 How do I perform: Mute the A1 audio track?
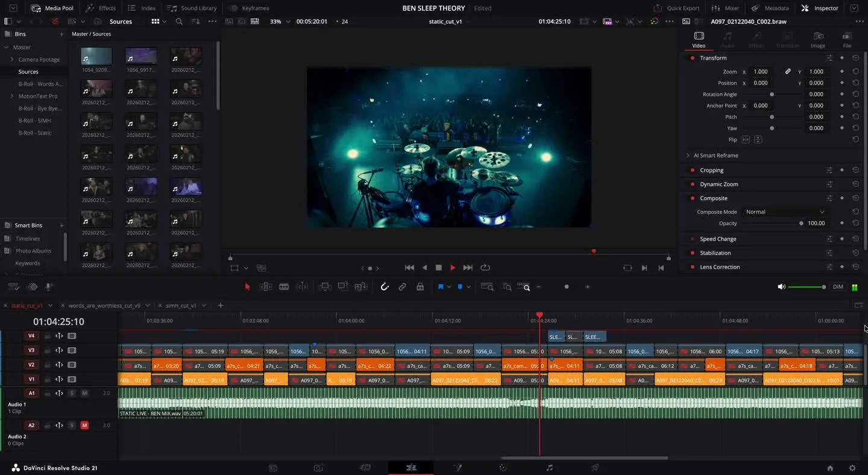tap(84, 394)
